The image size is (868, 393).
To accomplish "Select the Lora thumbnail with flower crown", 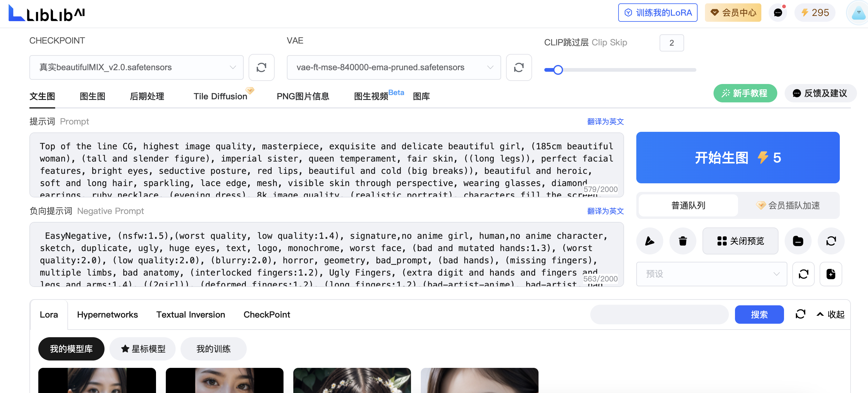I will tap(352, 380).
